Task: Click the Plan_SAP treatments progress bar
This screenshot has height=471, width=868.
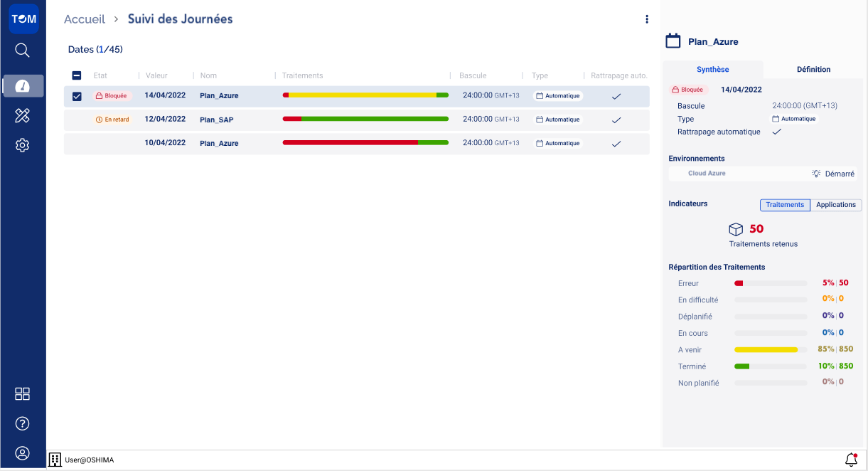Action: pos(365,119)
